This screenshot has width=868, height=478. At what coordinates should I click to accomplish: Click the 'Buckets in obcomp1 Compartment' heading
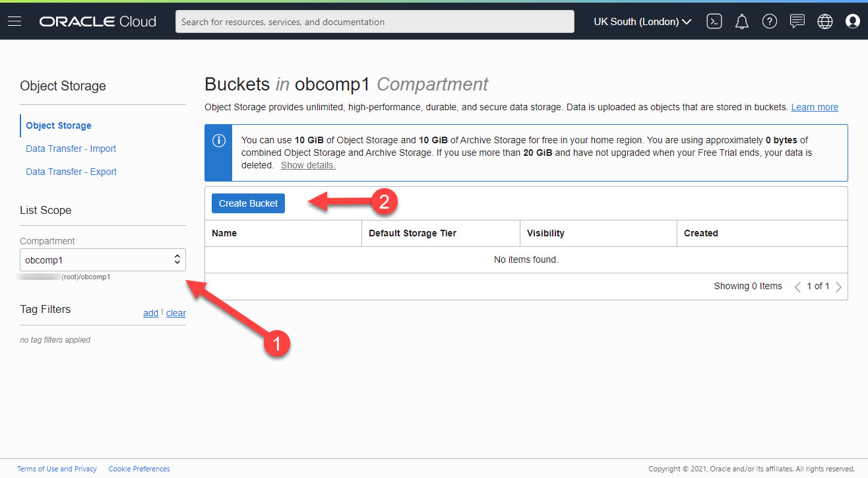click(346, 85)
